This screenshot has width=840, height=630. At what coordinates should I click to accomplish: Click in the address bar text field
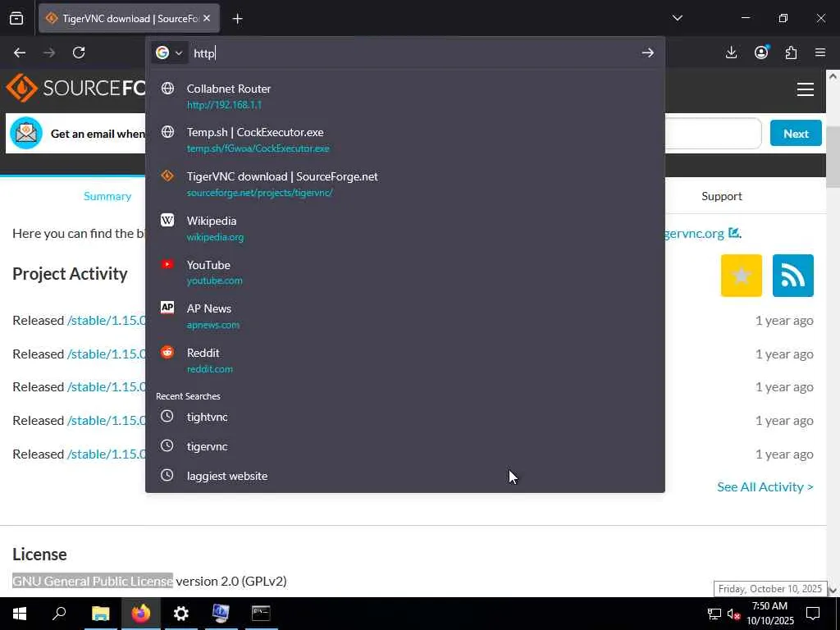coord(413,52)
